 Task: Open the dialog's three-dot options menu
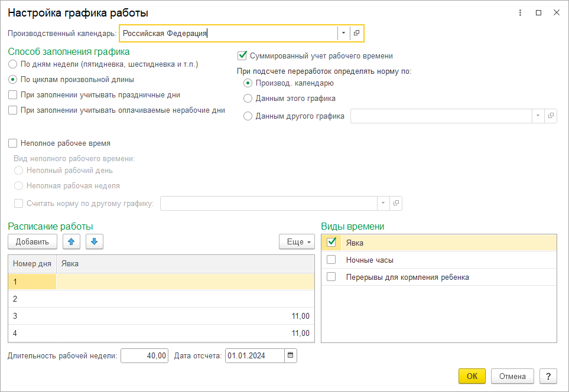(x=520, y=12)
